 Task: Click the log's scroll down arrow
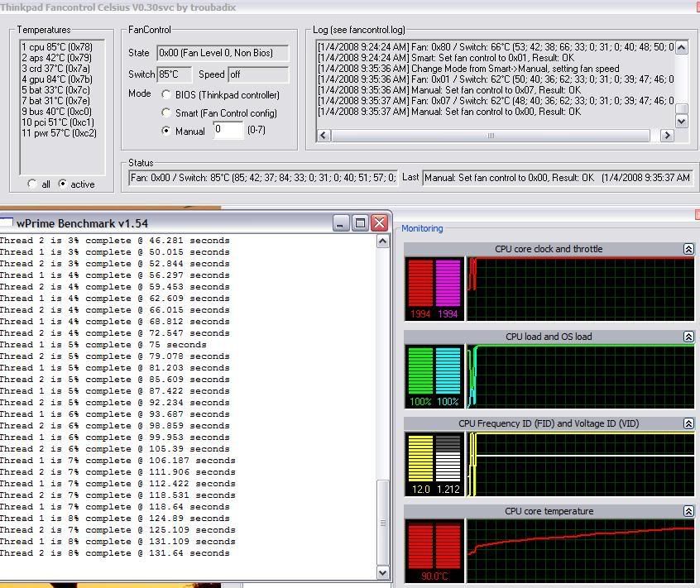point(681,122)
